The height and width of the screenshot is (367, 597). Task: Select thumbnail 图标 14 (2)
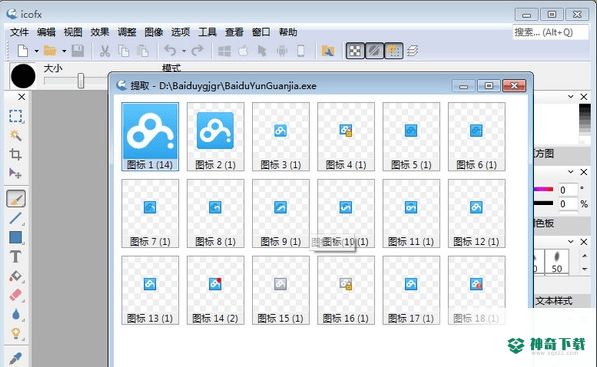pos(215,290)
